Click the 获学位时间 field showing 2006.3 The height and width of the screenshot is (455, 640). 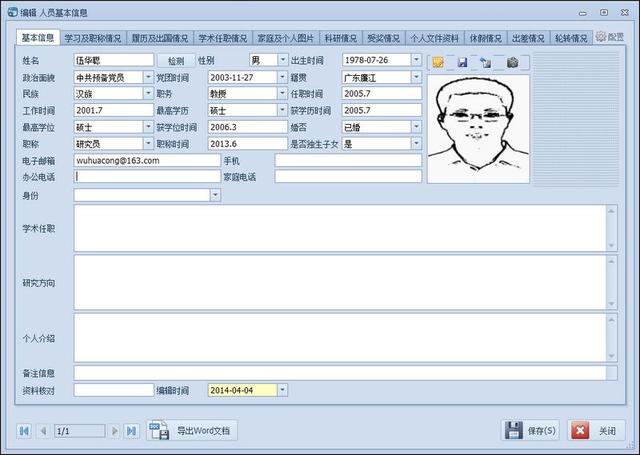point(248,127)
